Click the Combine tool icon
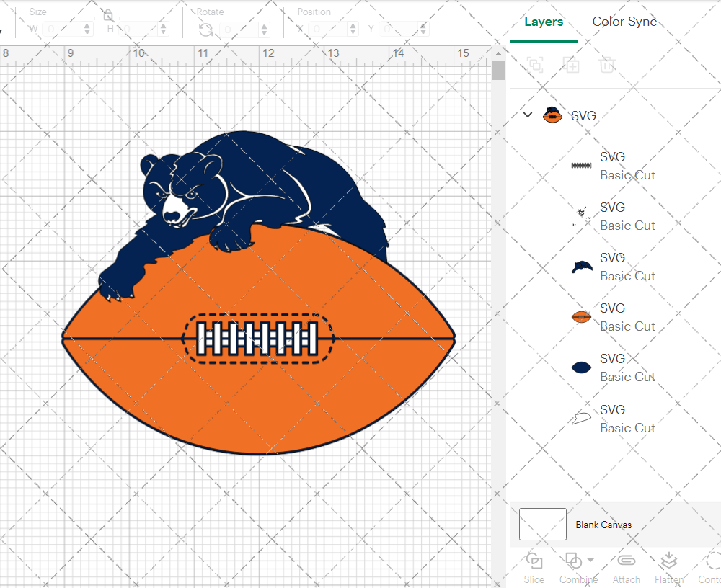721x588 pixels. [x=573, y=561]
